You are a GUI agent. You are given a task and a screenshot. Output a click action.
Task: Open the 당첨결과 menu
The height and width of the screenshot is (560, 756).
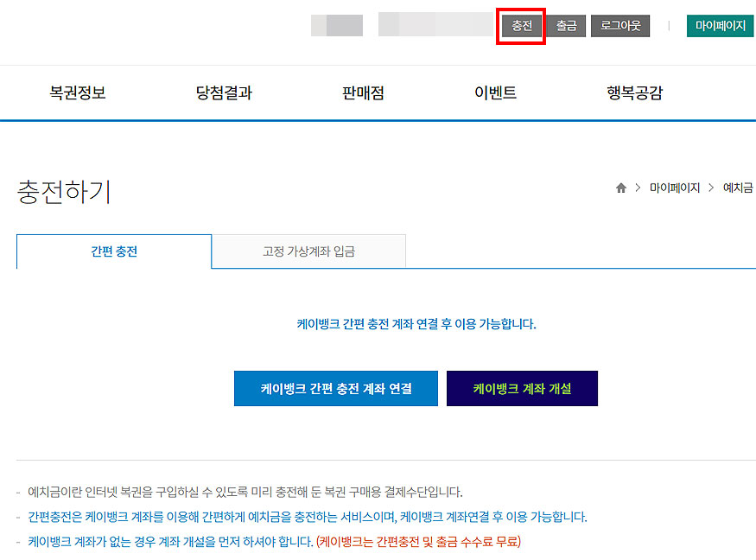224,92
